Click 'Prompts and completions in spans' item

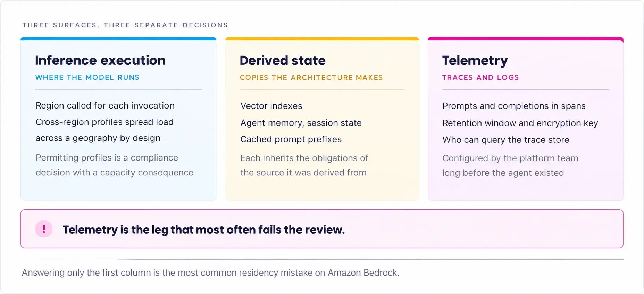514,106
